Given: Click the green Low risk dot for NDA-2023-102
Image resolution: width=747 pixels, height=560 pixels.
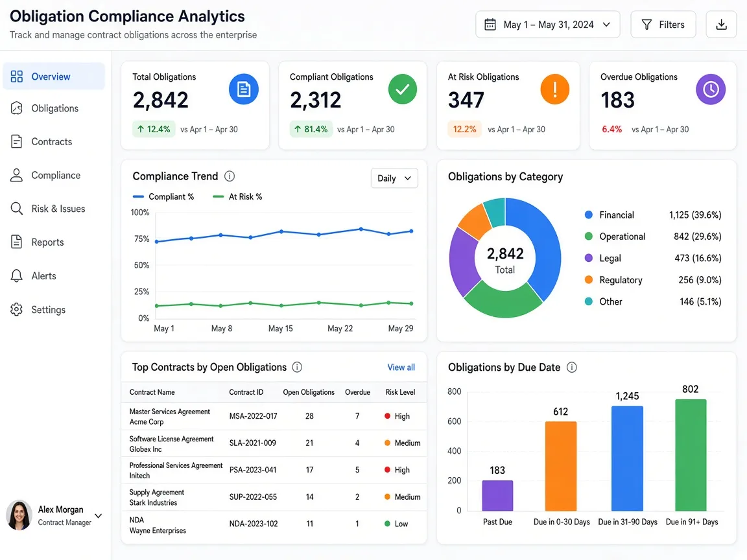Looking at the screenshot, I should 387,524.
